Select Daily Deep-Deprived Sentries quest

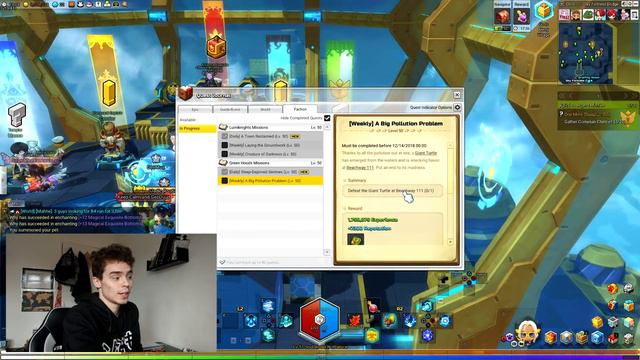pyautogui.click(x=270, y=172)
